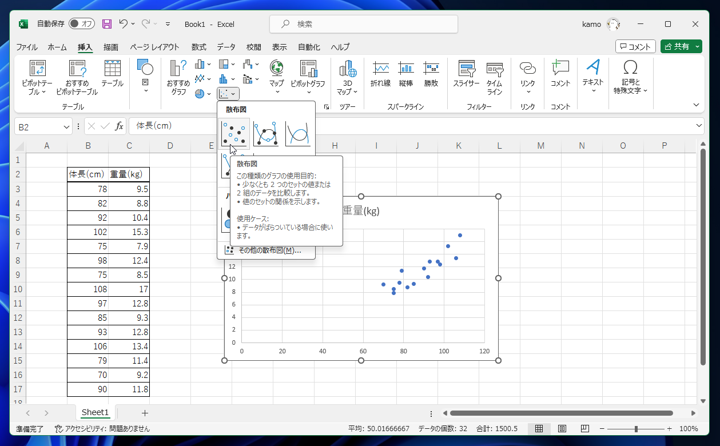
Task: Collapse the ribbon with chevron
Action: click(x=696, y=105)
